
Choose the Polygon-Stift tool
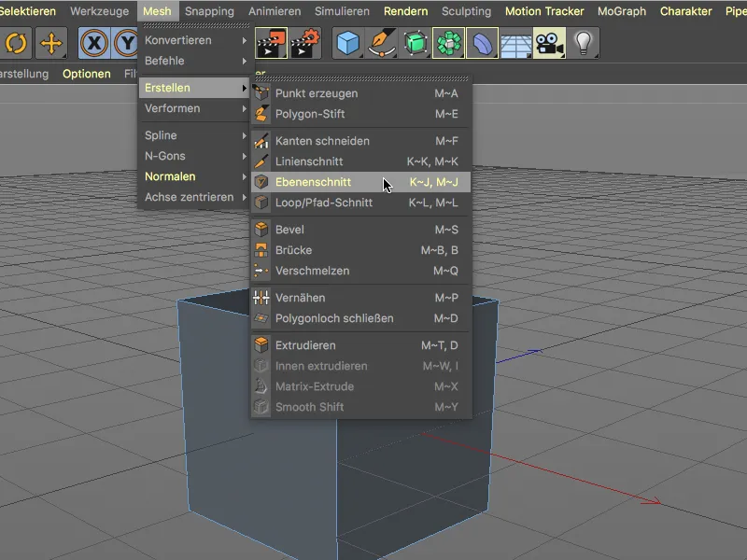360,114
